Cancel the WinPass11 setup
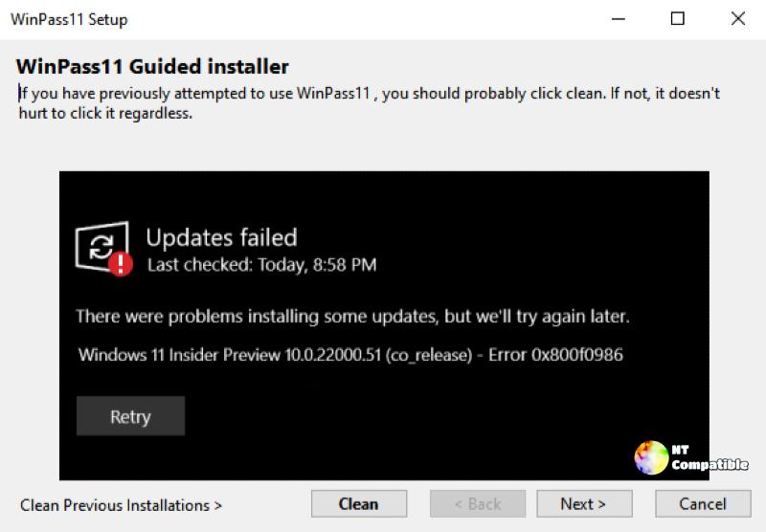The width and height of the screenshot is (766, 532). click(x=703, y=503)
